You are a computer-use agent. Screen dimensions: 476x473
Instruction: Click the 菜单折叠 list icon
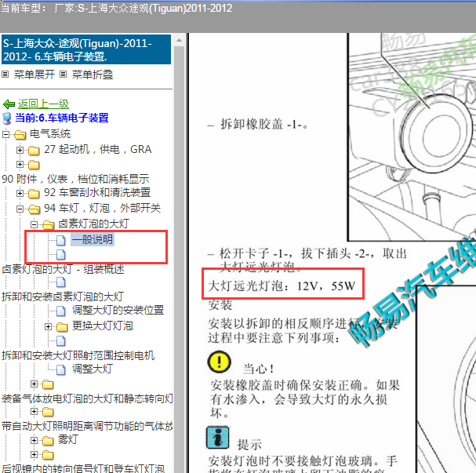64,74
